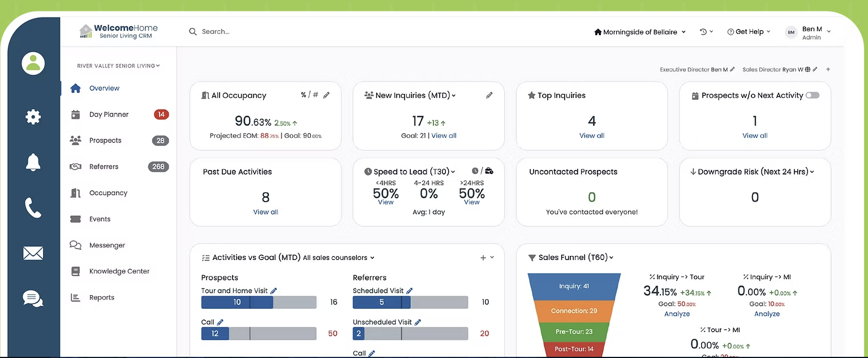Click Analyze under Inquiry -> Tour
Viewport: 868px width, 358px height.
(x=677, y=314)
